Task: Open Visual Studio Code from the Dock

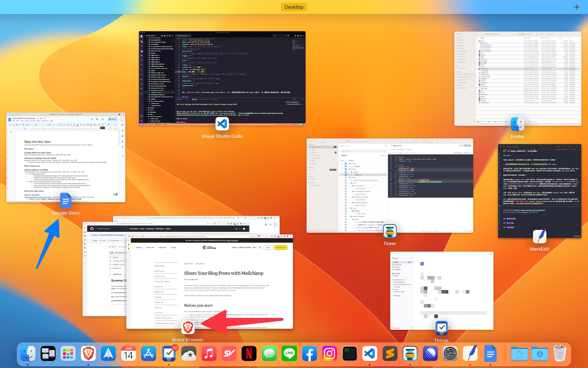Action: coord(370,354)
